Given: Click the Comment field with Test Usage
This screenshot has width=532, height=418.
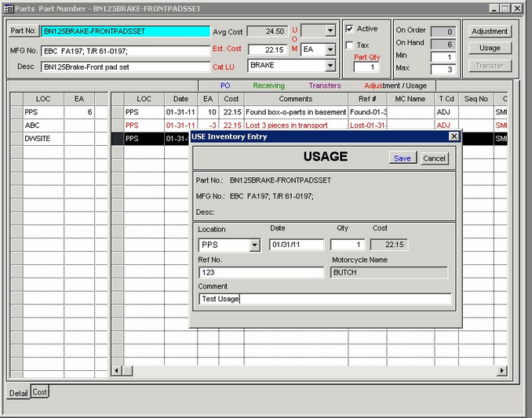Looking at the screenshot, I should (325, 299).
